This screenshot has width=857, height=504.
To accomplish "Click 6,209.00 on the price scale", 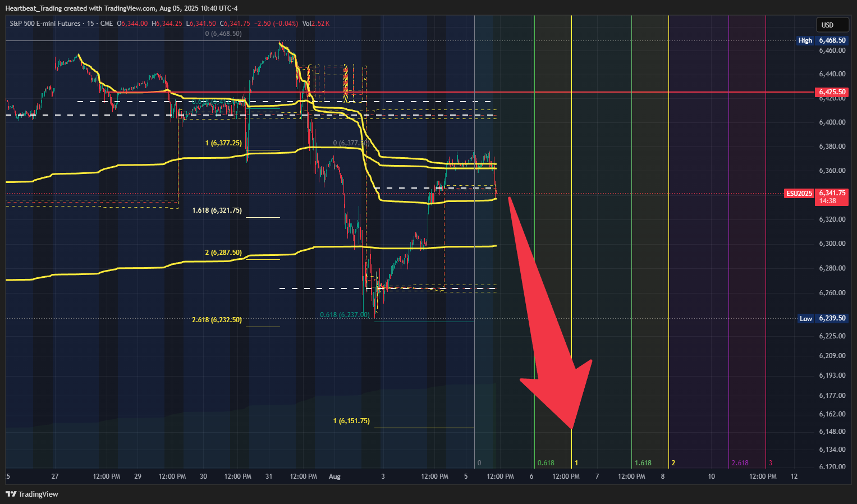I will click(x=832, y=356).
